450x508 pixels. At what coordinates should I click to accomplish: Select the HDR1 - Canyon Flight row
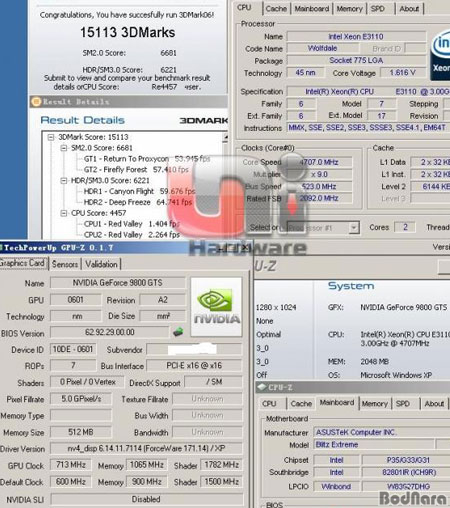(x=139, y=191)
